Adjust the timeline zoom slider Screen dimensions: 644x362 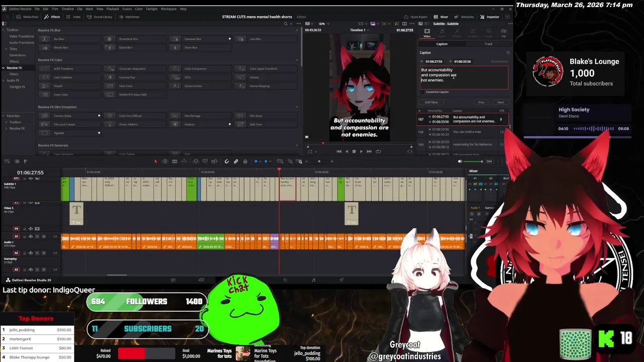319,161
